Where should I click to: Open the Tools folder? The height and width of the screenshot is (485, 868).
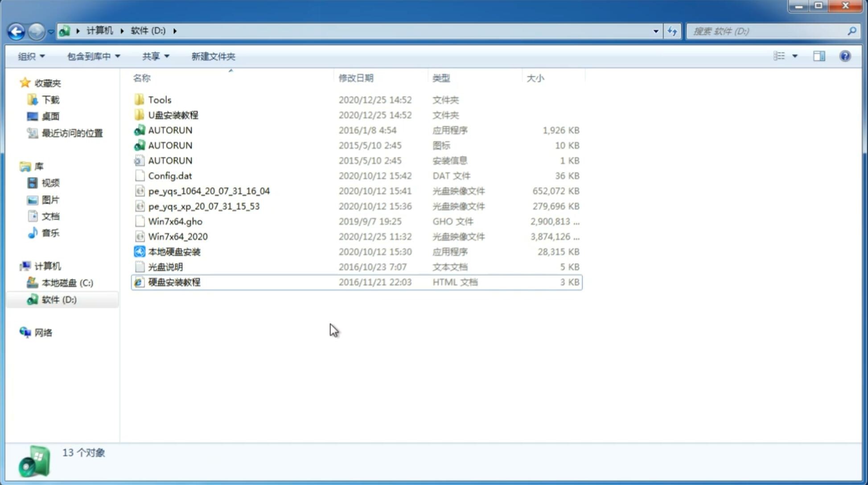pos(159,99)
